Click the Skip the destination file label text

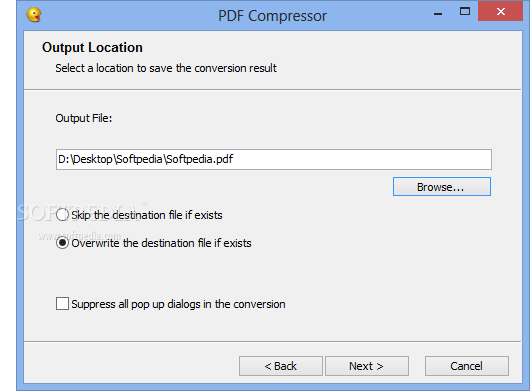pos(147,215)
